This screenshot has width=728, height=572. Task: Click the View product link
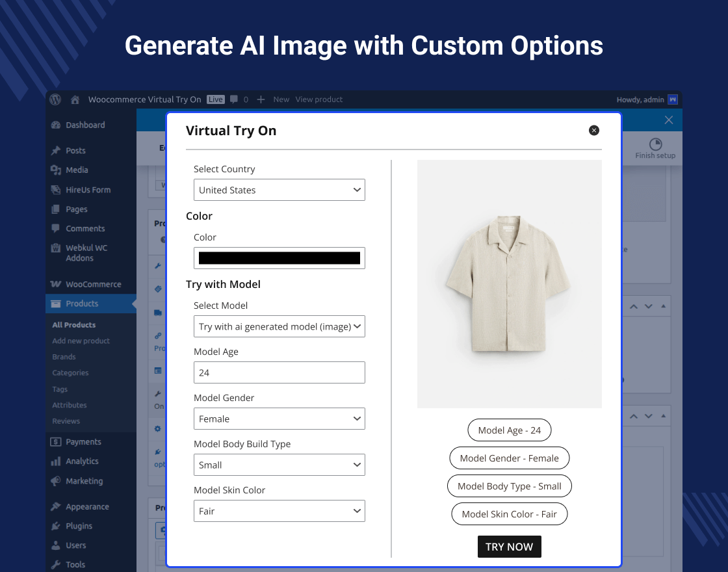coord(318,99)
